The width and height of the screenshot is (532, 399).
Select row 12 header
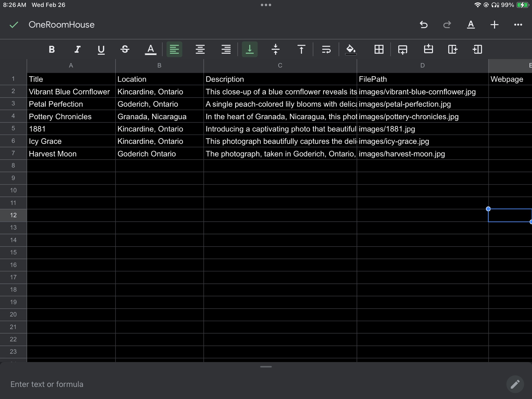[x=13, y=215]
